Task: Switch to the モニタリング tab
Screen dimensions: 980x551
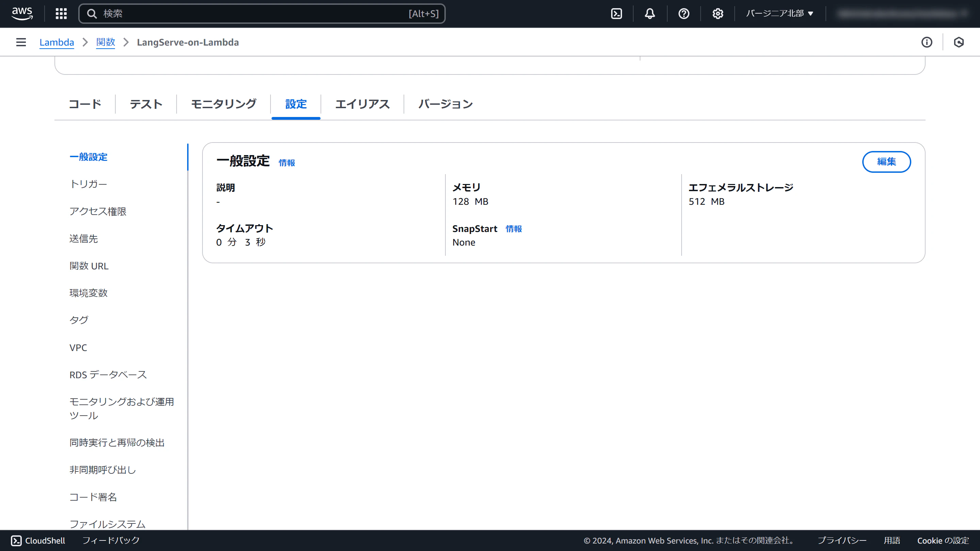Action: coord(224,104)
